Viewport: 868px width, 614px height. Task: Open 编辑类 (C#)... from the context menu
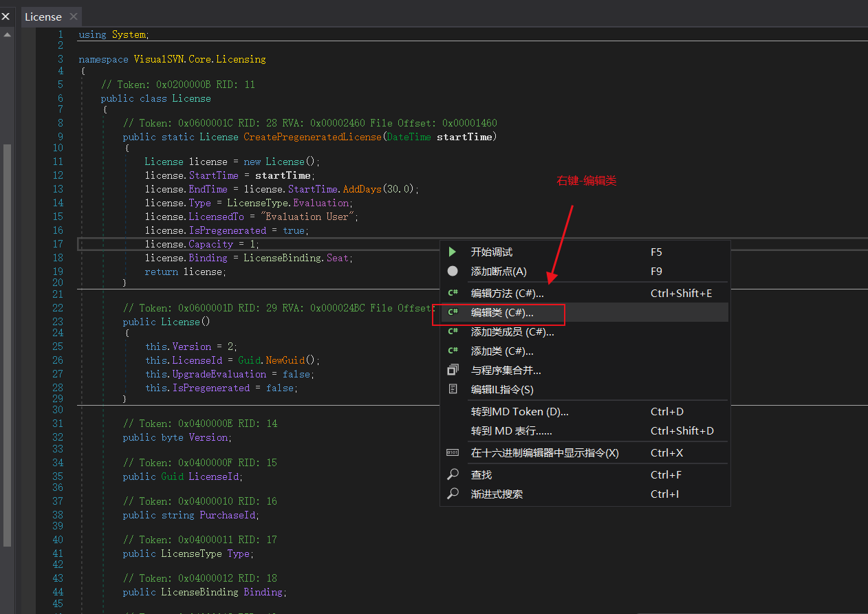click(x=585, y=312)
